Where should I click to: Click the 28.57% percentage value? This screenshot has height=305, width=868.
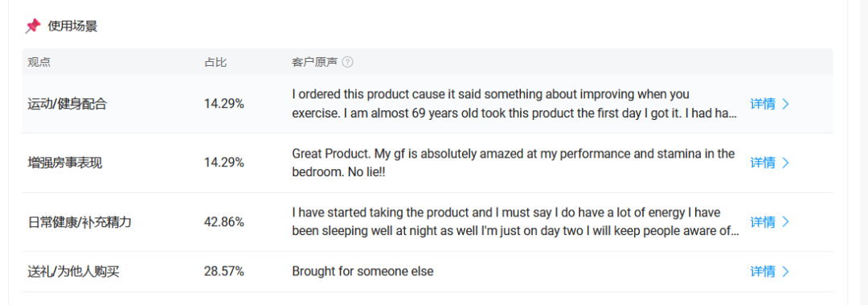pyautogui.click(x=224, y=271)
